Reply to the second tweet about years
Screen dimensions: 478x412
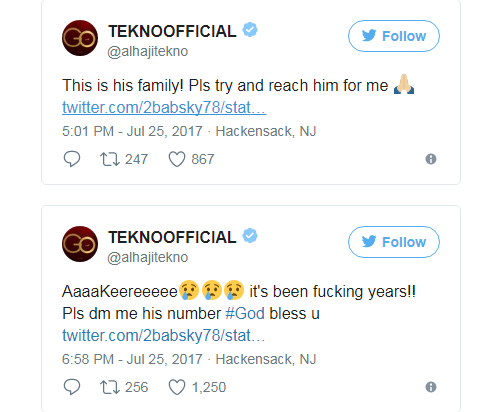tap(72, 387)
